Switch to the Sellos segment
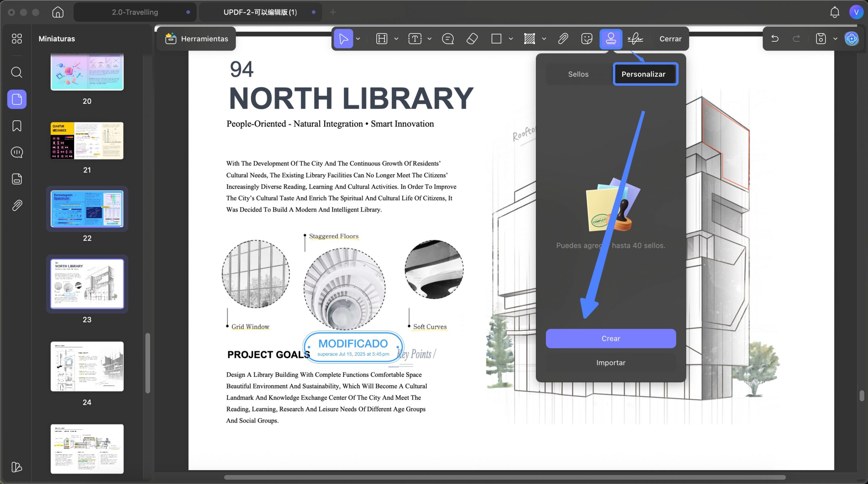 [x=578, y=74]
